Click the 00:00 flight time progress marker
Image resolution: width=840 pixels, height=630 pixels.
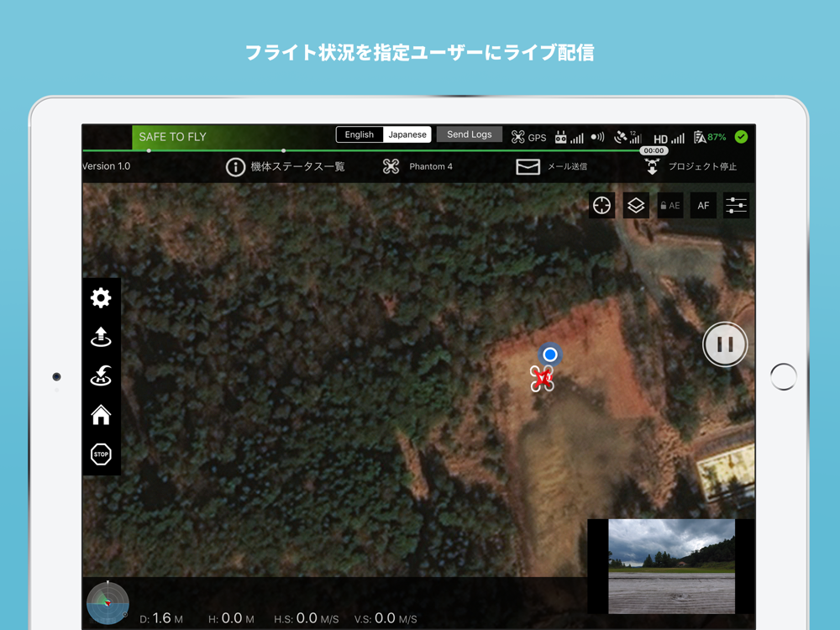coord(654,150)
